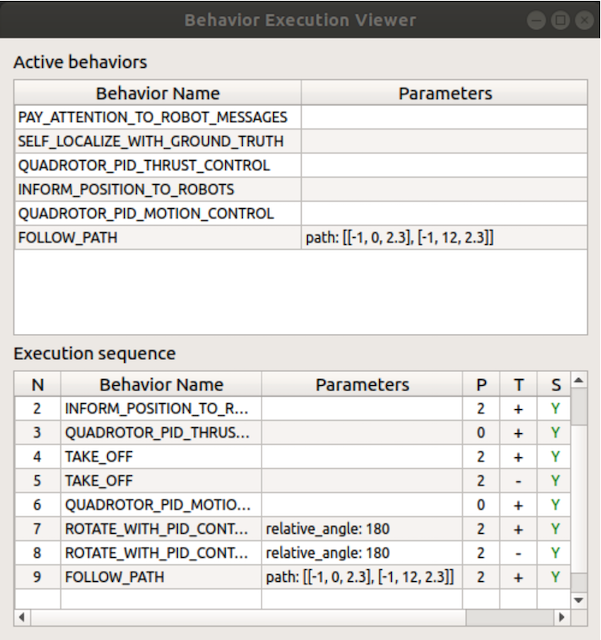Select row 9 FOLLOW_PATH in execution sequence
This screenshot has height=640, width=601.
click(x=162, y=577)
